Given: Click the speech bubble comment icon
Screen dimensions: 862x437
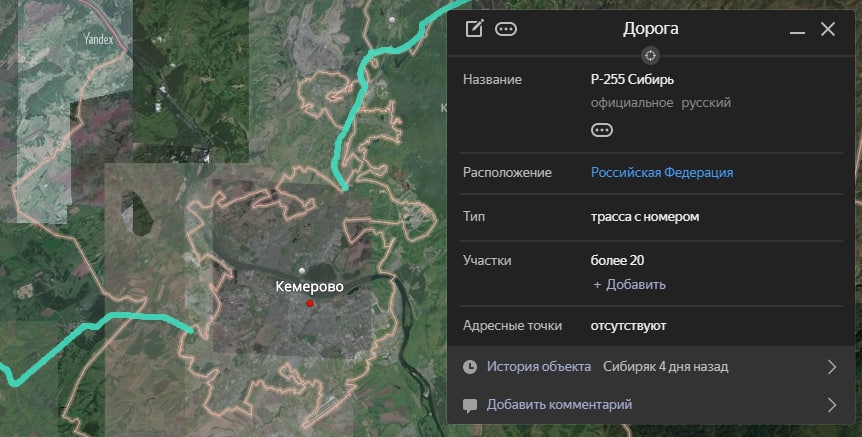Looking at the screenshot, I should 470,406.
